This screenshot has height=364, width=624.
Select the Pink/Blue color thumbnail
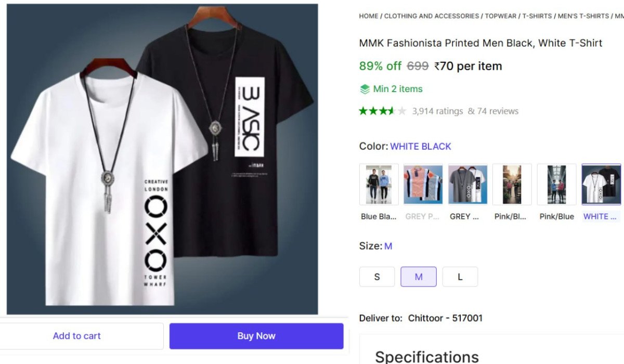click(x=556, y=185)
